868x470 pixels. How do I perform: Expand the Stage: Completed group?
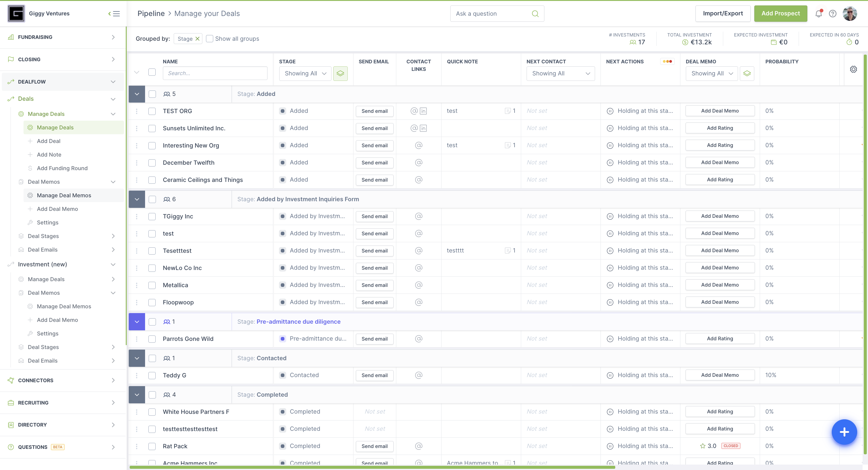pyautogui.click(x=137, y=394)
